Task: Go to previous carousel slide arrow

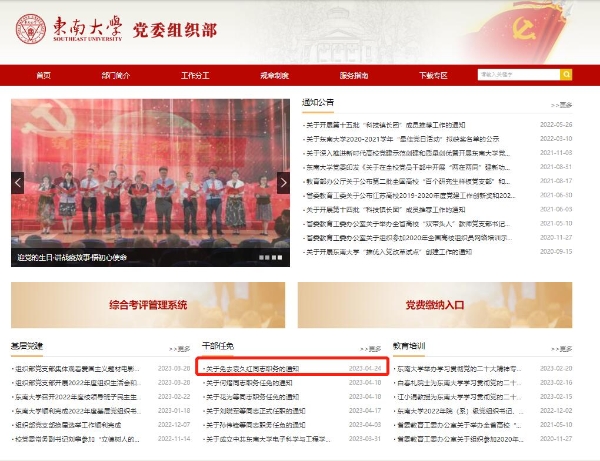Action: tap(18, 183)
